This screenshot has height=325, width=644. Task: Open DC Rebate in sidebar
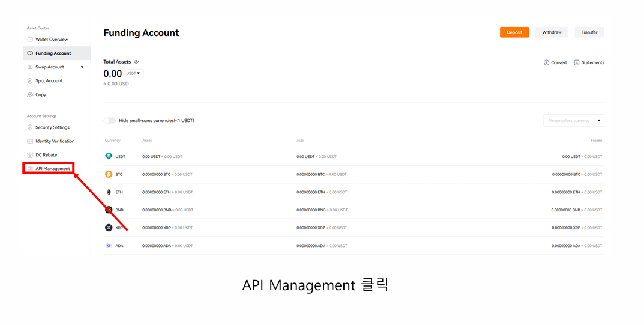coord(46,155)
